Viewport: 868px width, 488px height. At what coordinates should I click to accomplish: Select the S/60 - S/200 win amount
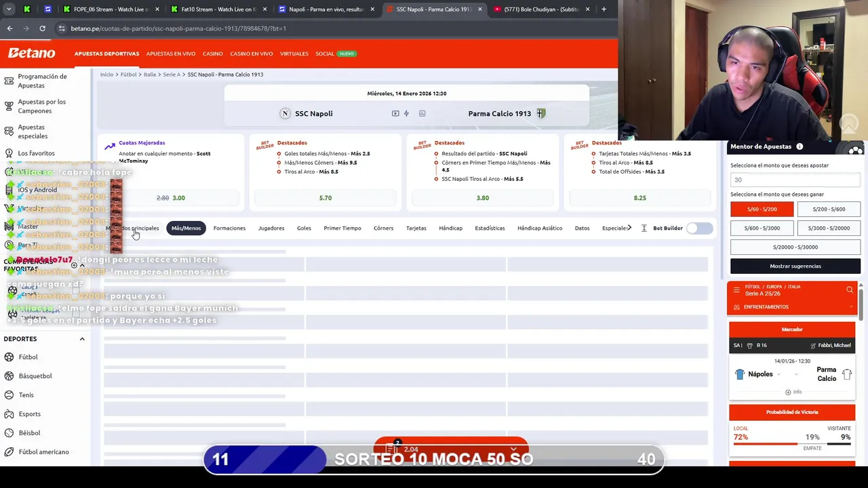pos(762,209)
